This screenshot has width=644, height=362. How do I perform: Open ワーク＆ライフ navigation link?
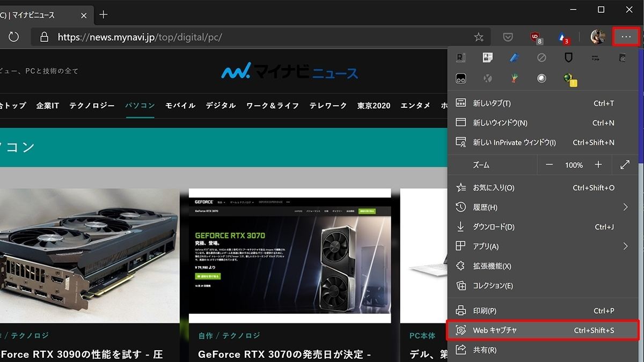(273, 106)
